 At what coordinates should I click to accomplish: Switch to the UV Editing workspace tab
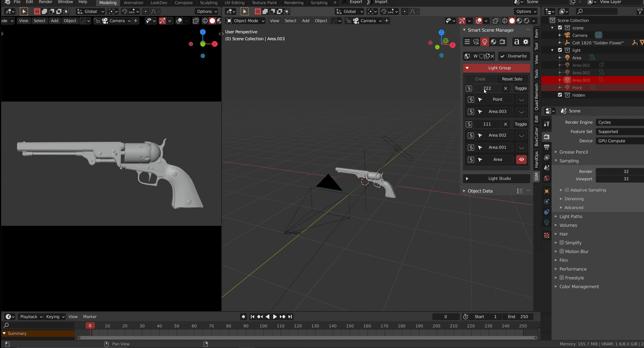[234, 3]
